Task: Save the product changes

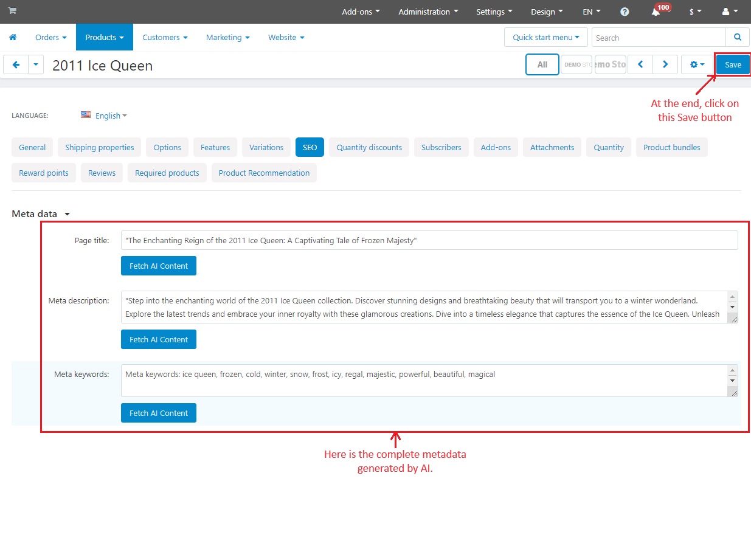Action: [x=733, y=64]
